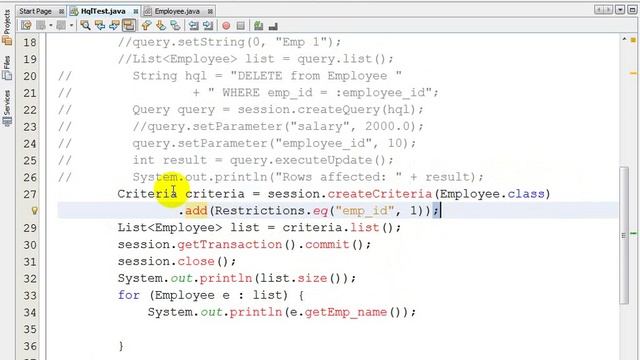Select the HqlTest.java tab
This screenshot has width=640, height=360.
pyautogui.click(x=103, y=11)
